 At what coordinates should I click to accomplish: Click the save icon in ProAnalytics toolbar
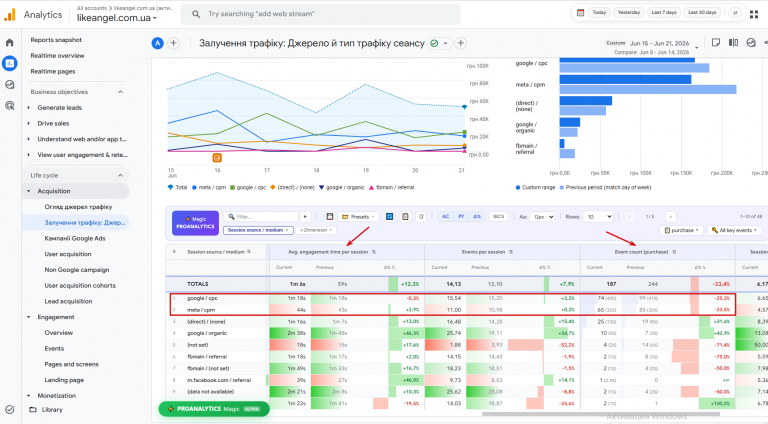330,216
